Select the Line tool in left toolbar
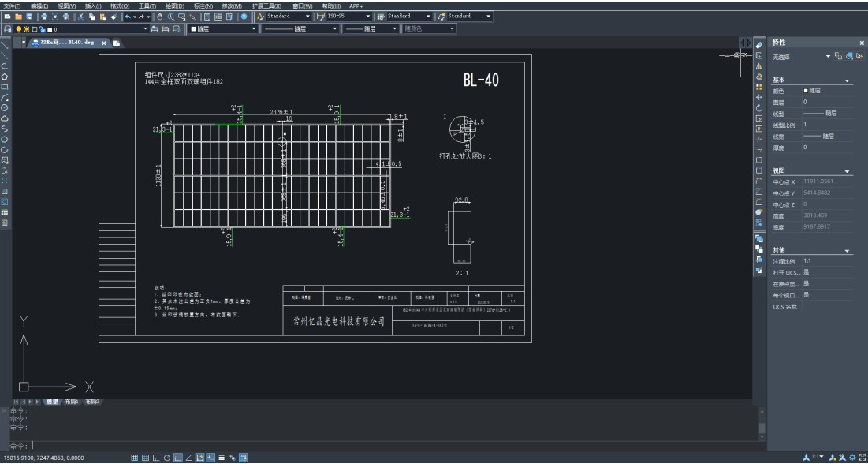The image size is (868, 464). pos(5,45)
